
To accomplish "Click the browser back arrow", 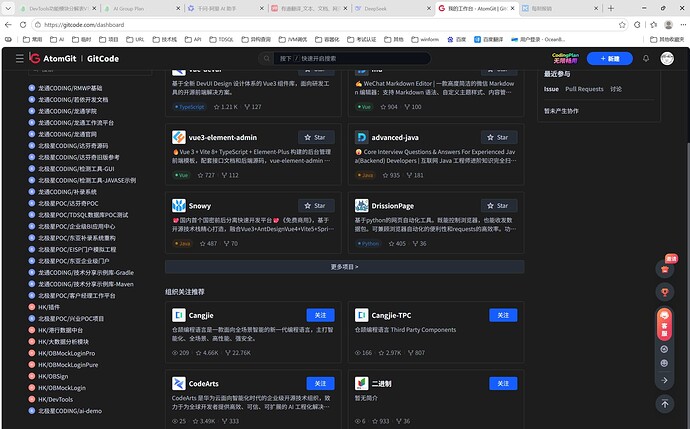I will 8,25.
